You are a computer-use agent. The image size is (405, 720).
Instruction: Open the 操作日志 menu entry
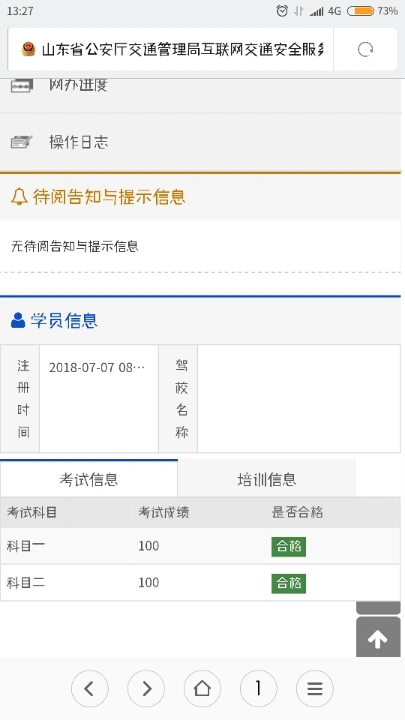point(200,142)
